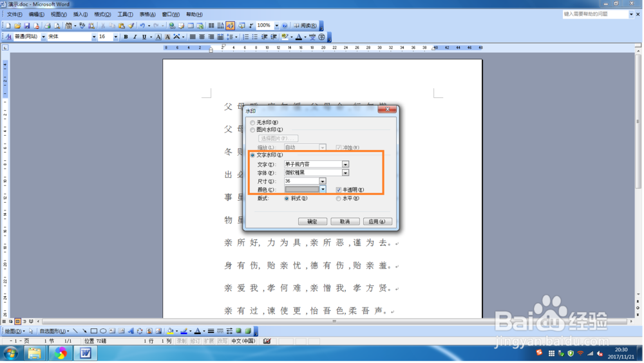Toggle REC (录制) in status bar
The image size is (644, 363).
click(182, 341)
